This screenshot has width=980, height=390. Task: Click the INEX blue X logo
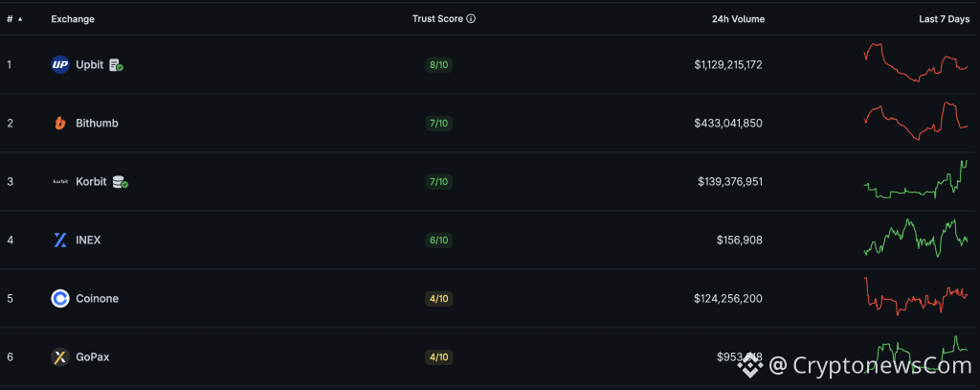pyautogui.click(x=60, y=241)
